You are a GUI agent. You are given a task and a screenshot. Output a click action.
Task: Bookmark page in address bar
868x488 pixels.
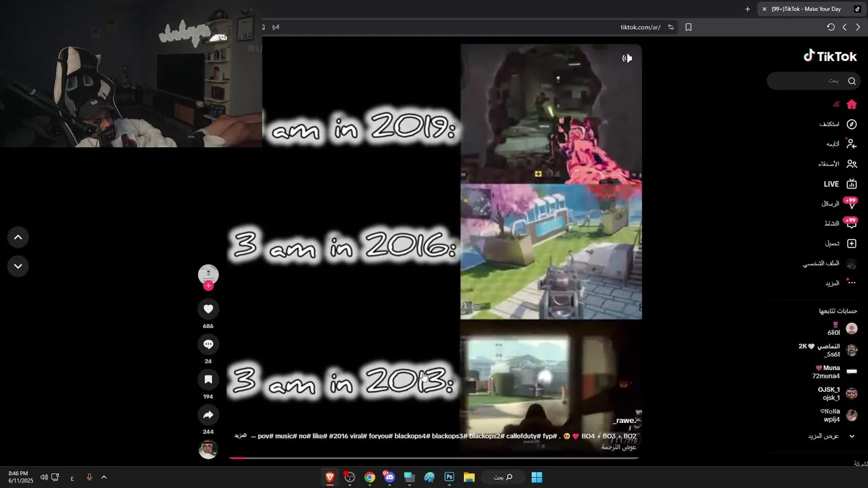(688, 27)
